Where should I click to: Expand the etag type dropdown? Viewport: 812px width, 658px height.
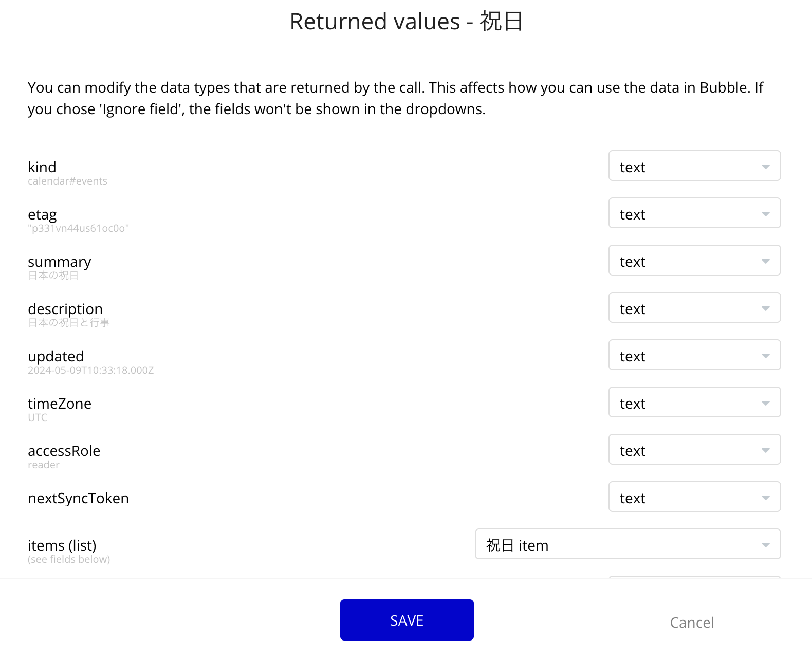pyautogui.click(x=694, y=213)
